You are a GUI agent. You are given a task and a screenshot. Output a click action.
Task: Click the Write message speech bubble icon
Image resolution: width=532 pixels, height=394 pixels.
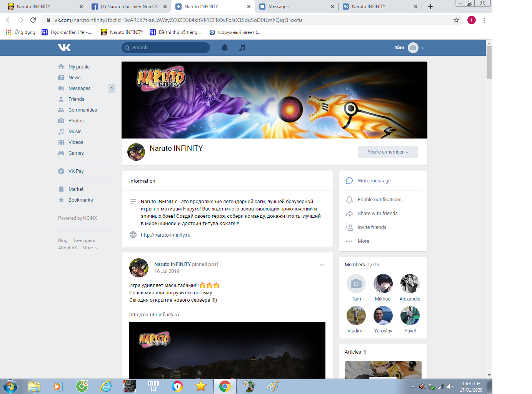tap(349, 181)
